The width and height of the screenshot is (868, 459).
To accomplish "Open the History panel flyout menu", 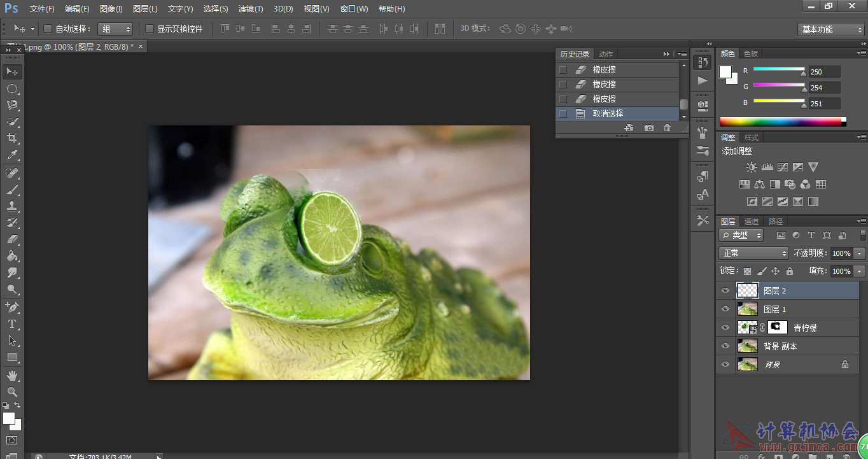I will coord(682,54).
